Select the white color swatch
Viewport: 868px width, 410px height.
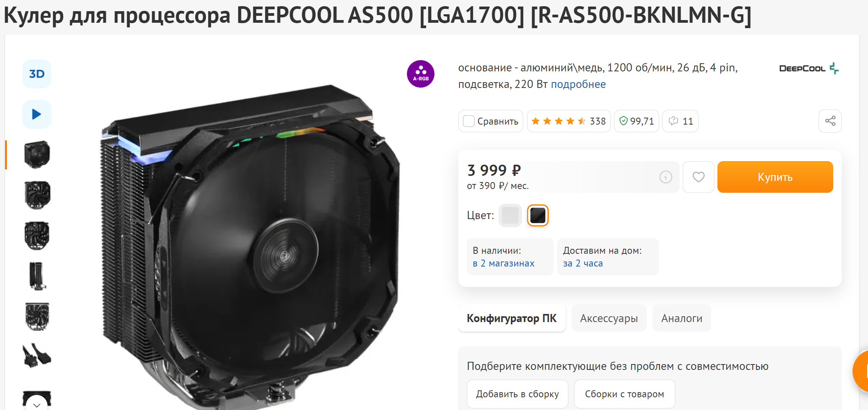click(510, 215)
